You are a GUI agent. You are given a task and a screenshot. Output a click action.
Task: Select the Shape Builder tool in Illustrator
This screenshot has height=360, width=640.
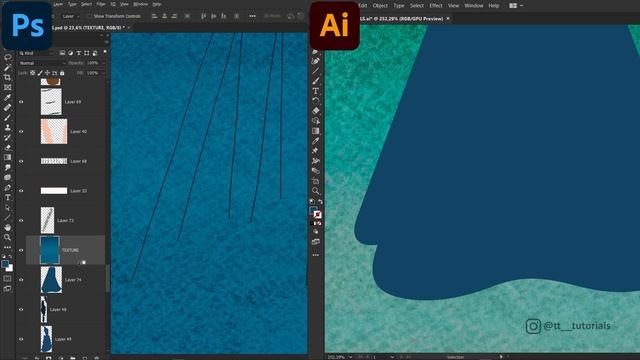(316, 121)
